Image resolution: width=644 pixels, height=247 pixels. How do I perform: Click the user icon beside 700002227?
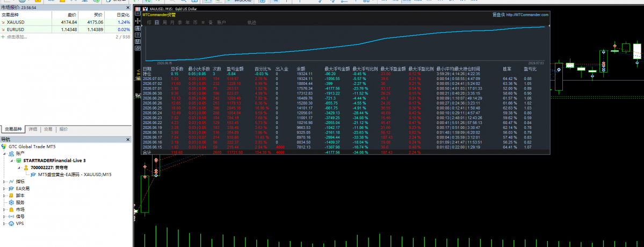click(x=26, y=168)
